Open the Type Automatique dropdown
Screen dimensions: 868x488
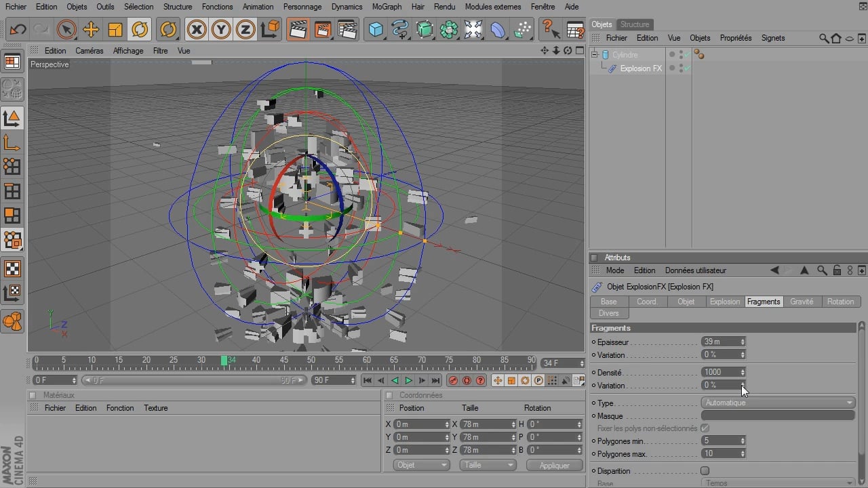778,402
